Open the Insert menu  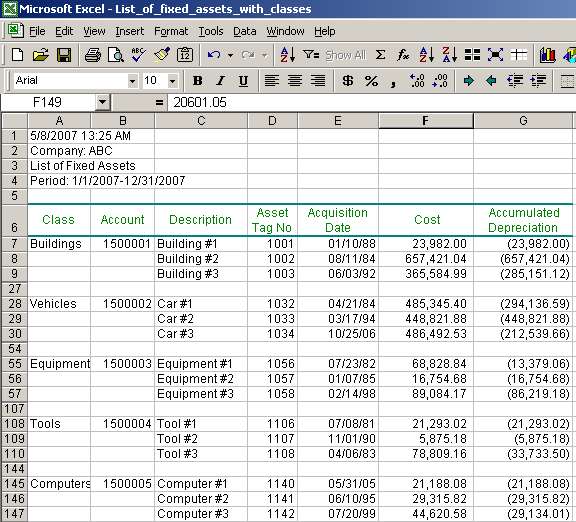pyautogui.click(x=129, y=31)
